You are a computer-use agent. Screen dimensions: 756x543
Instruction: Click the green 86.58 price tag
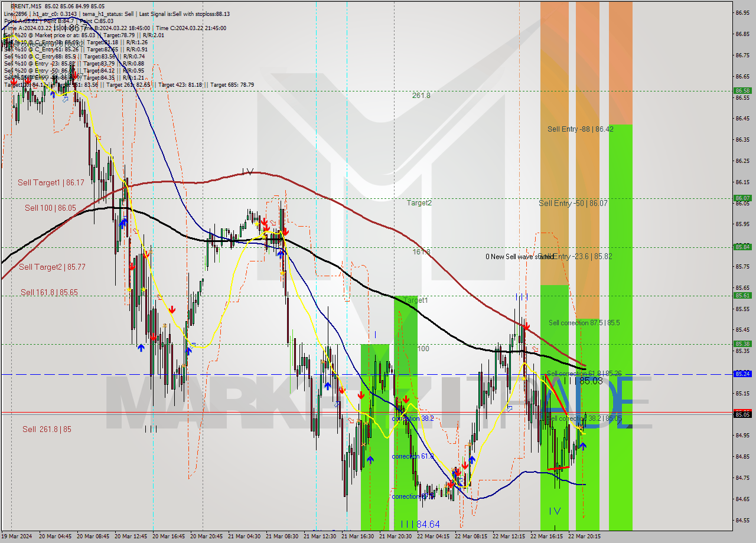[742, 91]
